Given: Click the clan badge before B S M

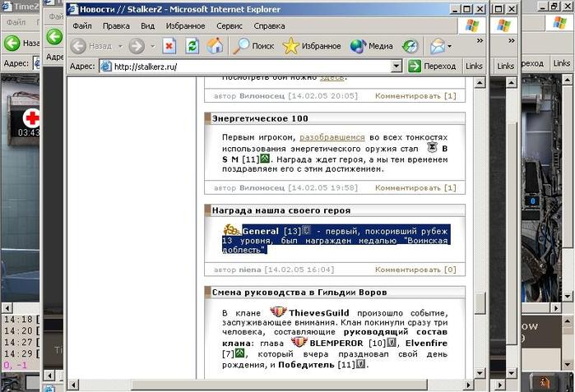Looking at the screenshot, I should pyautogui.click(x=433, y=147).
